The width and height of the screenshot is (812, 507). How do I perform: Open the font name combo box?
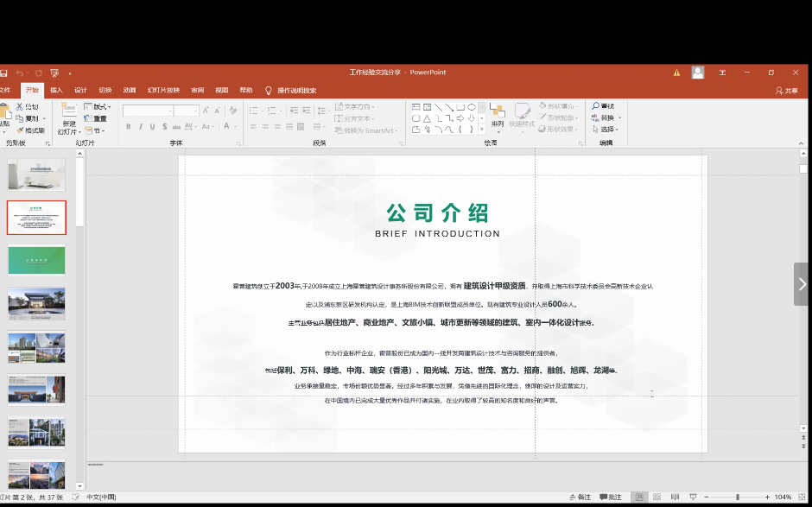pyautogui.click(x=147, y=111)
